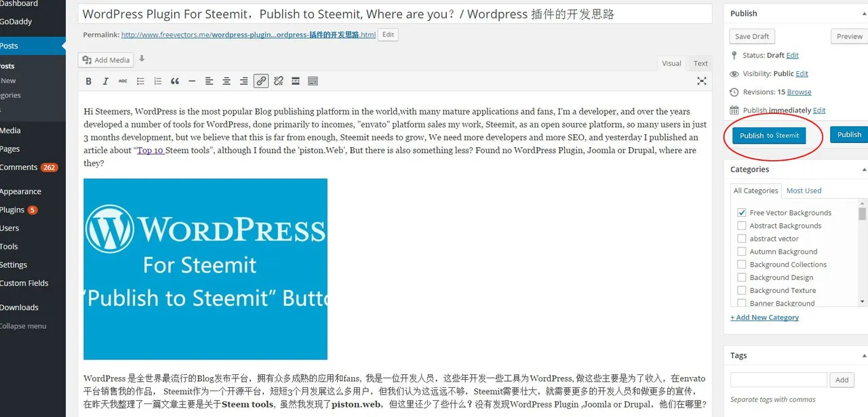This screenshot has height=417, width=868.
Task: Click the categories list scrollbar thumb
Action: (x=863, y=214)
